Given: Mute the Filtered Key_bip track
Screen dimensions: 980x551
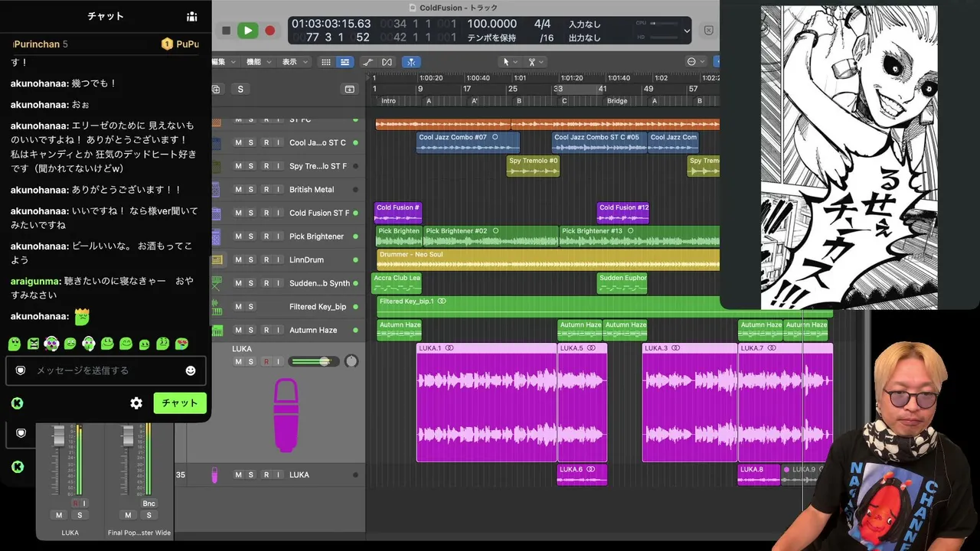Looking at the screenshot, I should click(238, 307).
